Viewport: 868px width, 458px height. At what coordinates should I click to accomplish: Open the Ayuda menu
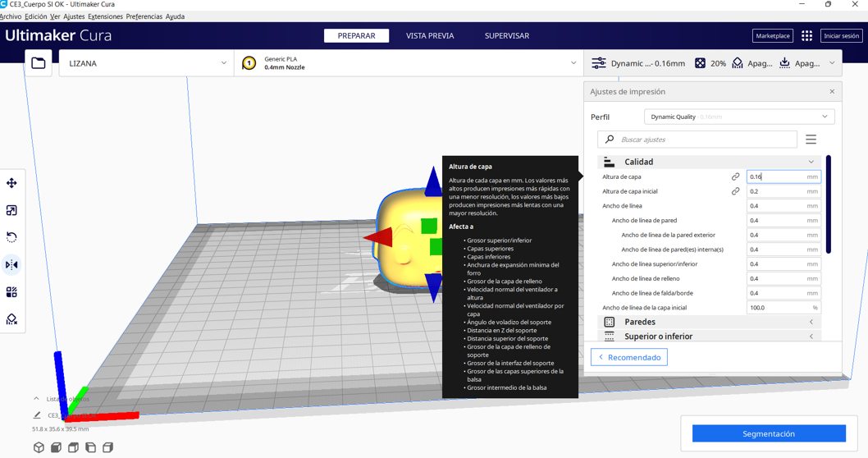[175, 16]
